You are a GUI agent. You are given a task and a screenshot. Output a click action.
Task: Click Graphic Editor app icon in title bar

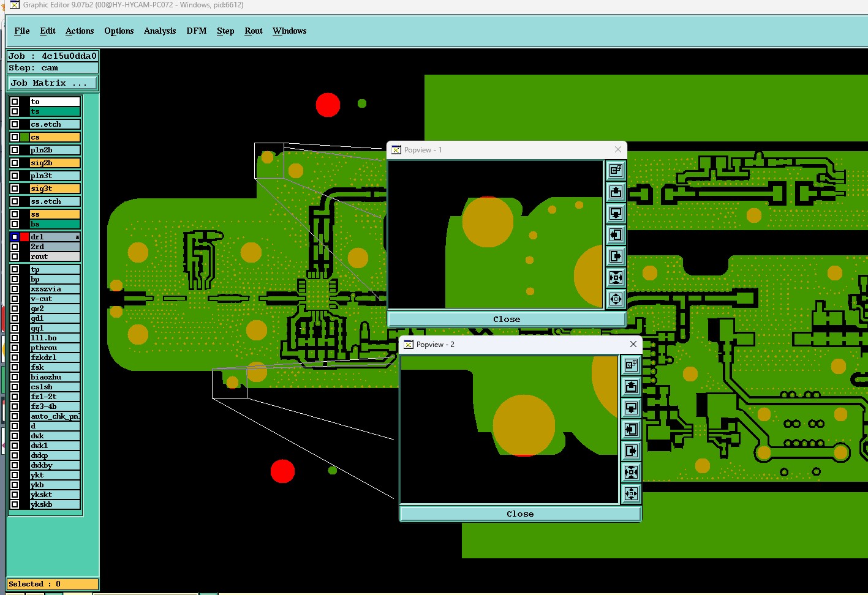click(15, 5)
